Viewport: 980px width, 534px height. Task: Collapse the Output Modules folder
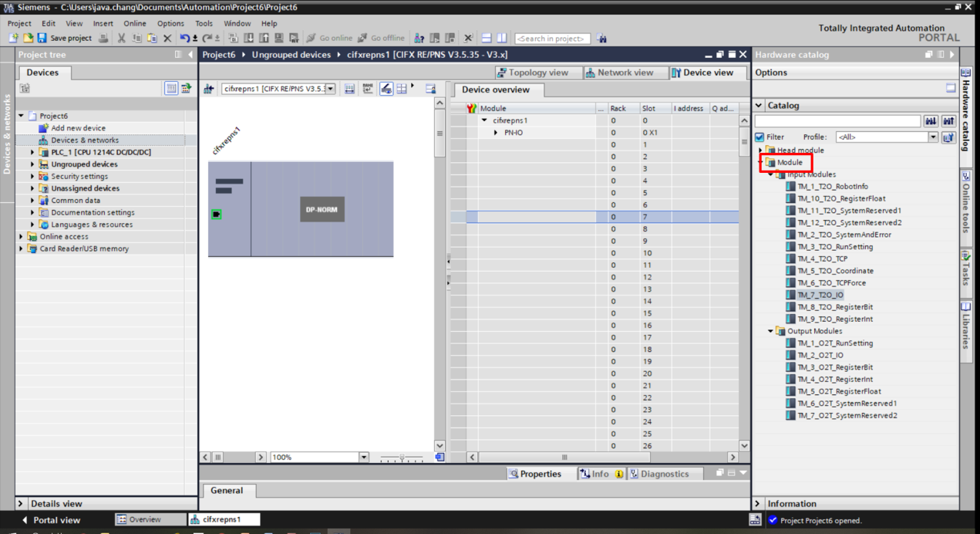770,331
